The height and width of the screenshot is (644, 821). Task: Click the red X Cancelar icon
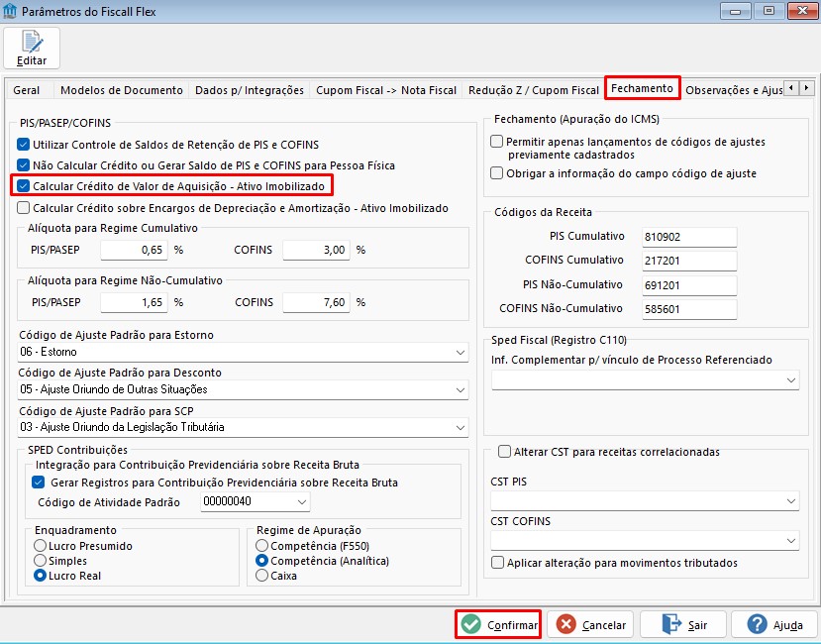click(566, 624)
